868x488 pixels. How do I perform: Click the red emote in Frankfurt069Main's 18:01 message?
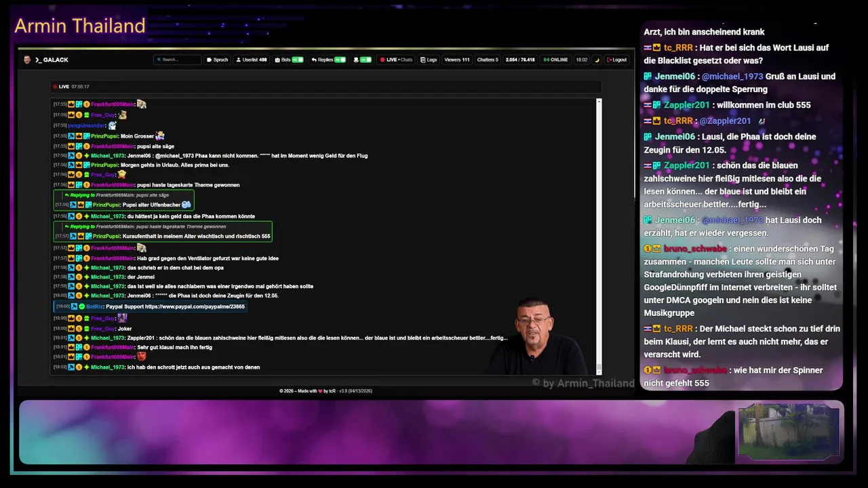tap(142, 356)
